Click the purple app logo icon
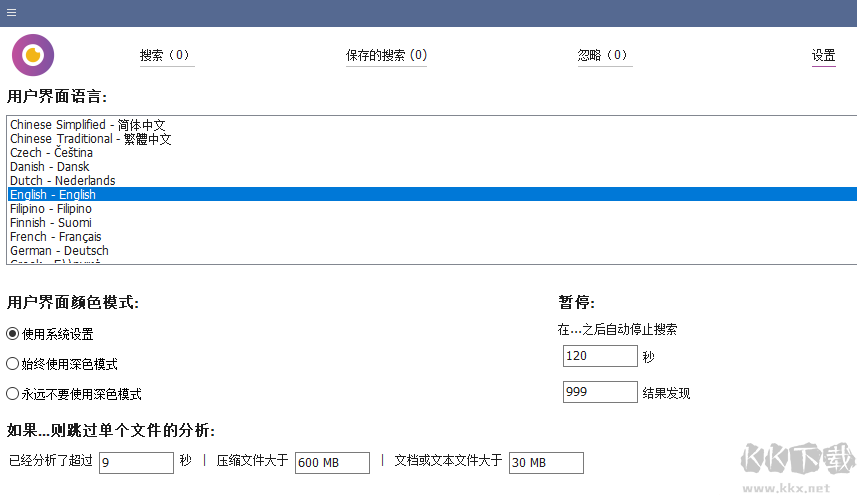 click(x=33, y=55)
